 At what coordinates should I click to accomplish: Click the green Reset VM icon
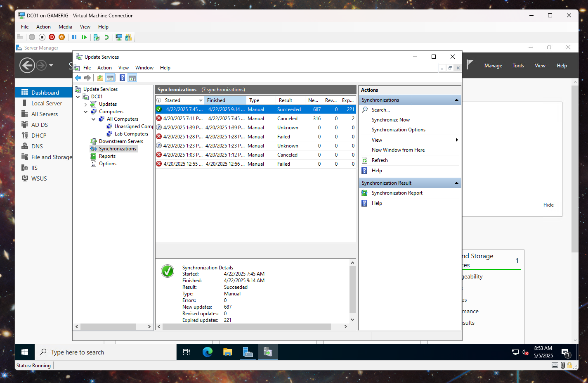coord(84,37)
